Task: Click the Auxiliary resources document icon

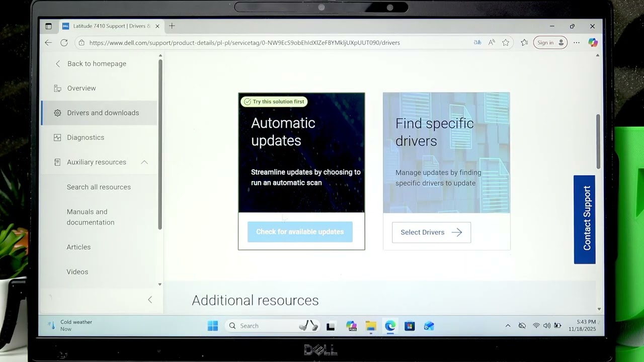Action: tap(57, 162)
